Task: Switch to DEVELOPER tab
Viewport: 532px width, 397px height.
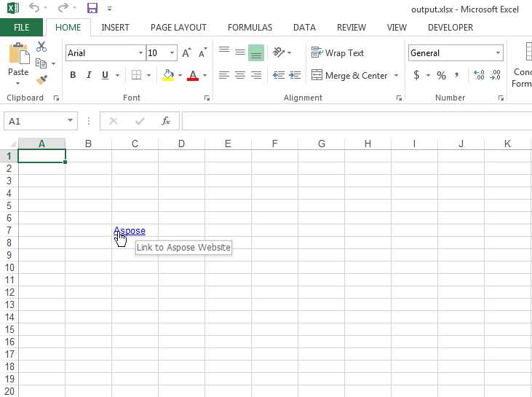Action: pos(450,28)
